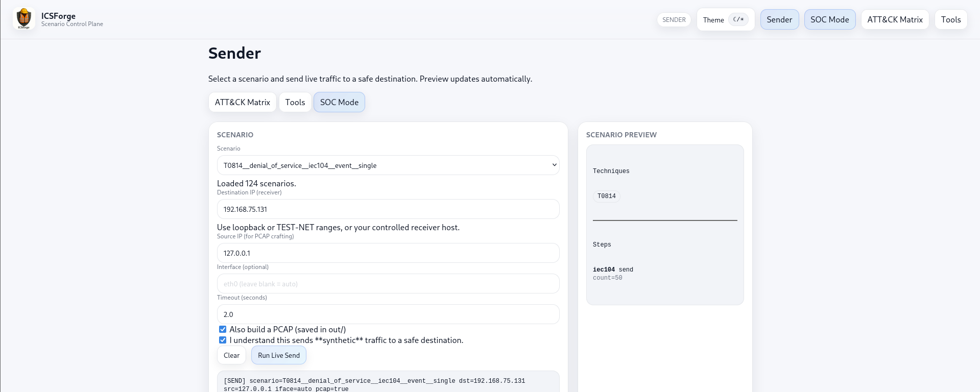Open Tools in top navigation
The width and height of the screenshot is (980, 392).
tap(951, 19)
